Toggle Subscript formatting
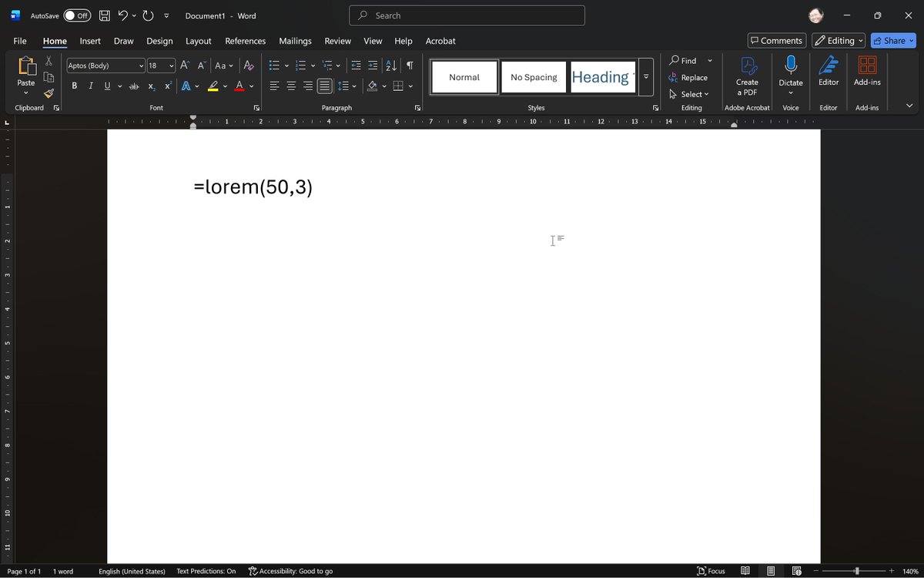This screenshot has width=924, height=578. 152,86
